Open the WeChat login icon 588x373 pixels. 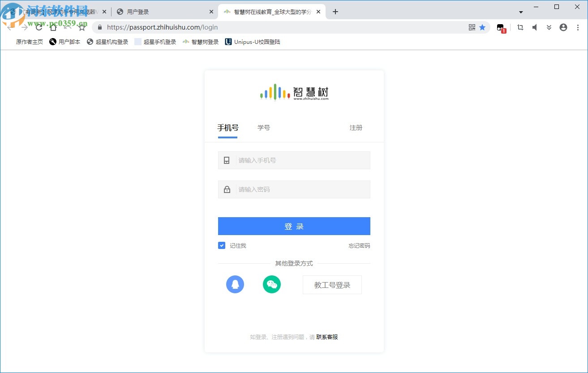[x=271, y=284]
